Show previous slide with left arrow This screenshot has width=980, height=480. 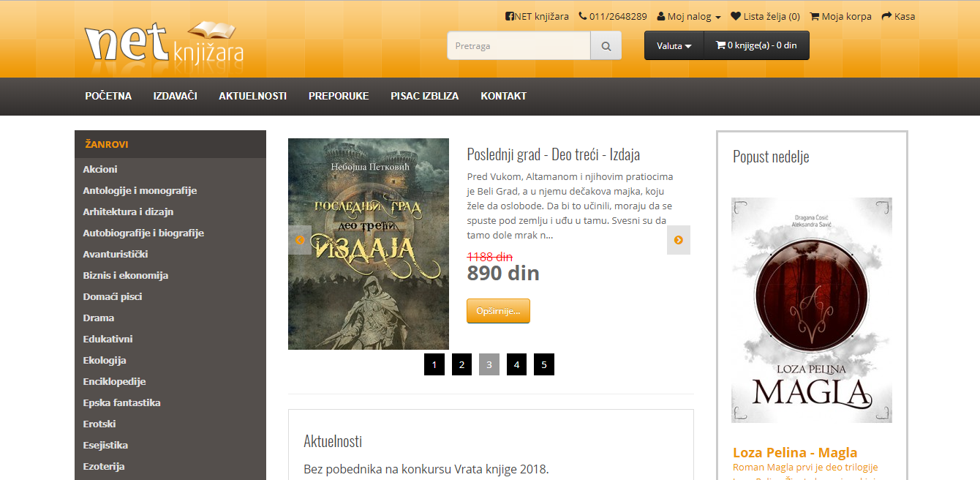pos(300,240)
